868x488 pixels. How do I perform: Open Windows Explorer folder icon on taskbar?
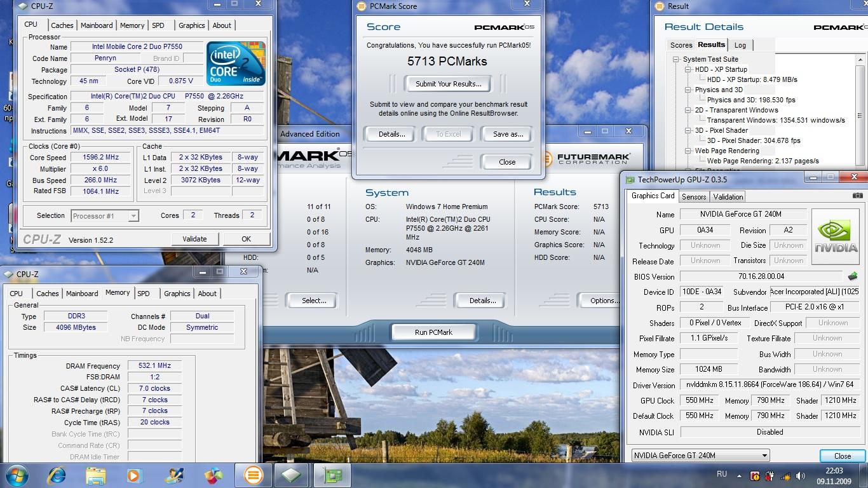coord(96,475)
